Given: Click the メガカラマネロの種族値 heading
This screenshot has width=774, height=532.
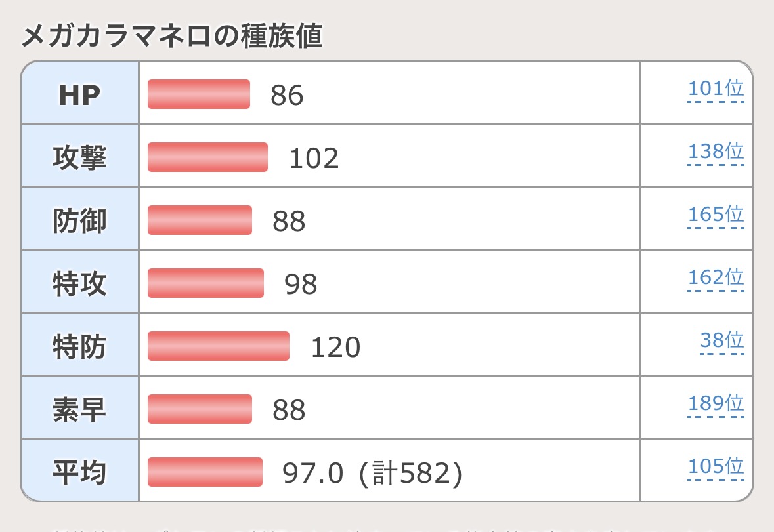Looking at the screenshot, I should point(172,37).
